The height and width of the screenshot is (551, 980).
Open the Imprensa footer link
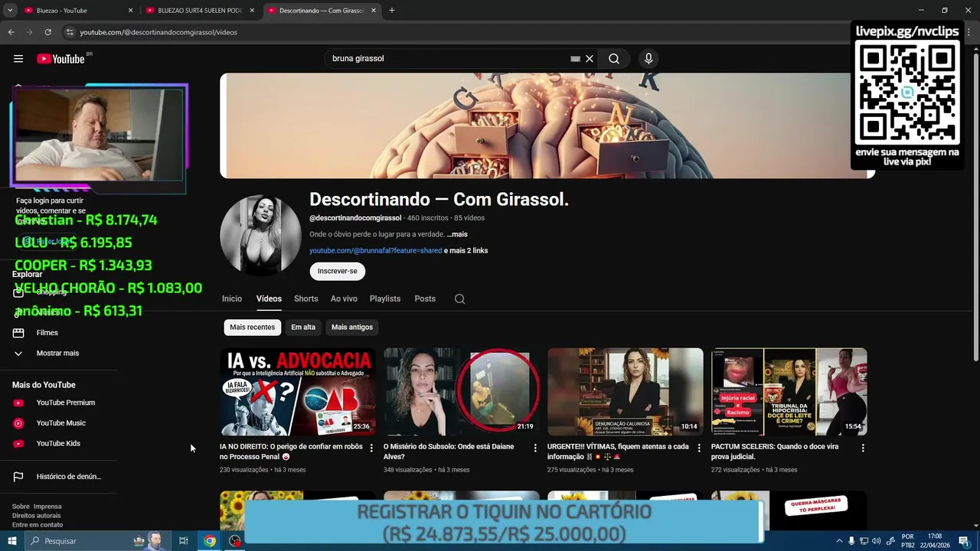tap(47, 507)
